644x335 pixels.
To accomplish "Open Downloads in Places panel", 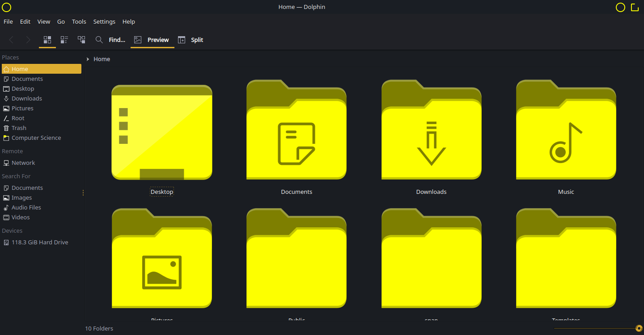I will pos(42,98).
